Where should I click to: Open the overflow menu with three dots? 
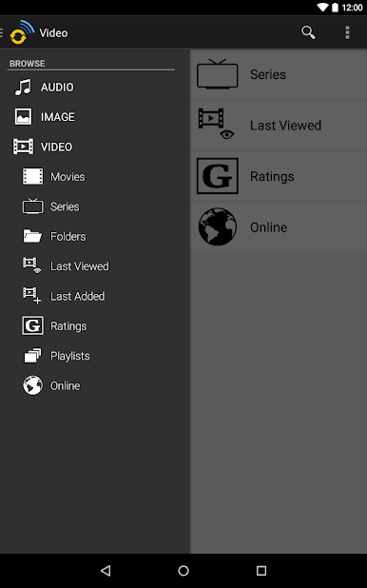(347, 32)
